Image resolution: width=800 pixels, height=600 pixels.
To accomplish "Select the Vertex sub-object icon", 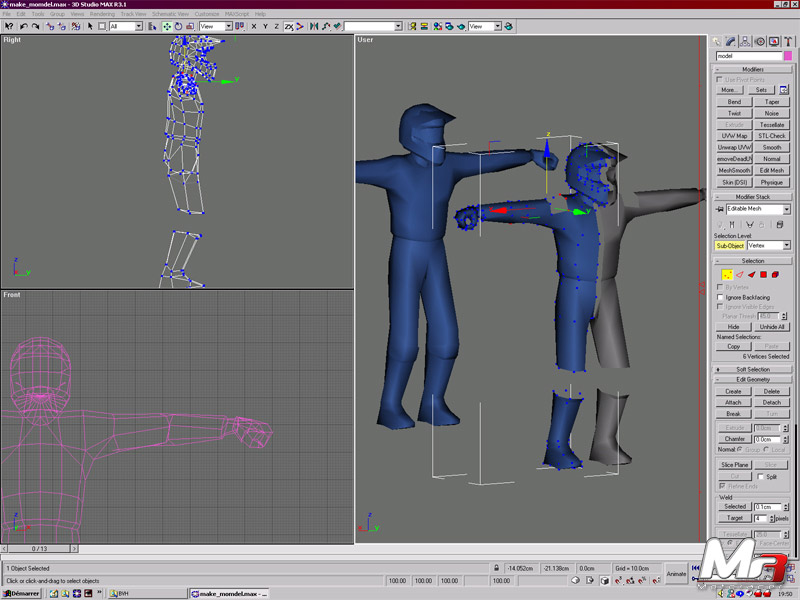I will [x=726, y=274].
